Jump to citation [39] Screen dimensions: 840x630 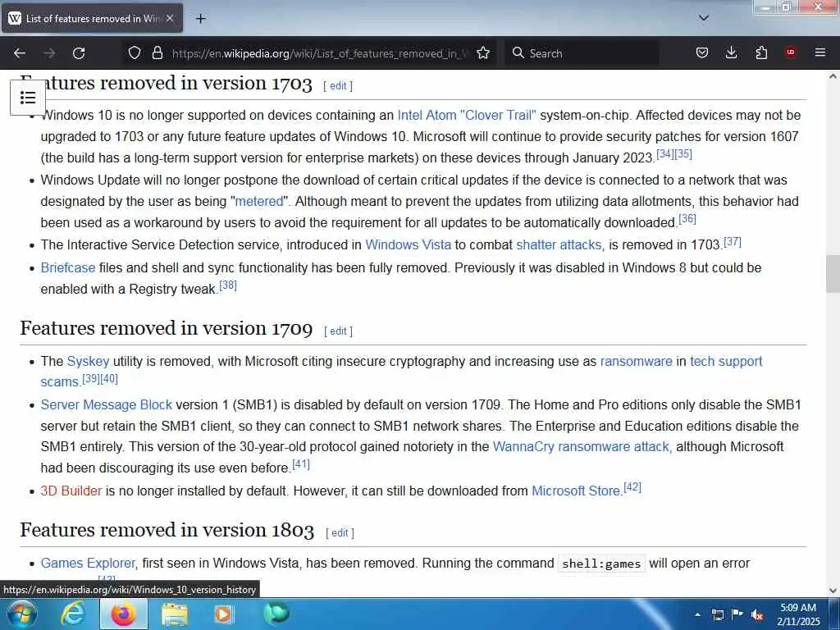click(91, 379)
